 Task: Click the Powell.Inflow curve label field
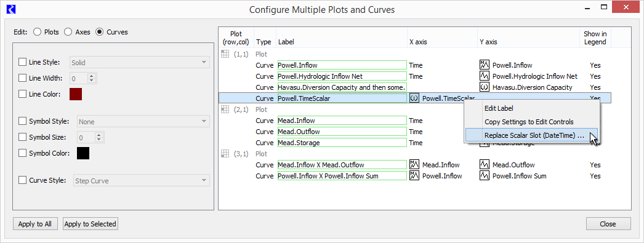(x=342, y=65)
